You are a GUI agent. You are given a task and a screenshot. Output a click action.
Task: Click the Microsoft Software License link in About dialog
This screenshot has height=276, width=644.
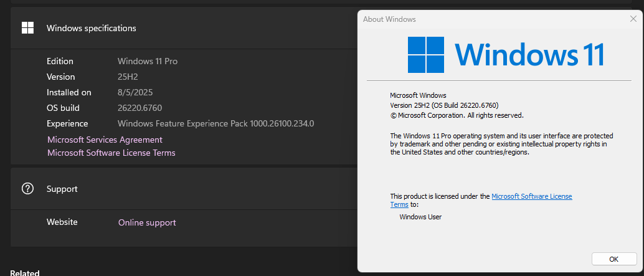pyautogui.click(x=531, y=196)
